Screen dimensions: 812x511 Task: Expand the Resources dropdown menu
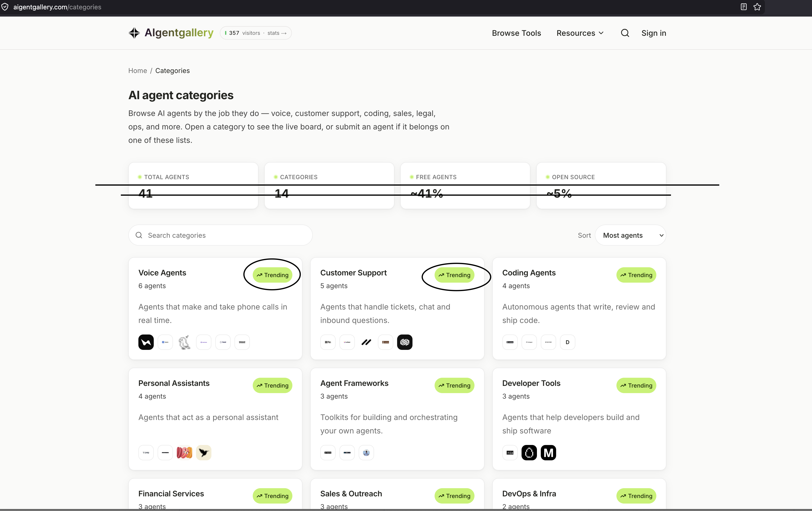(580, 33)
